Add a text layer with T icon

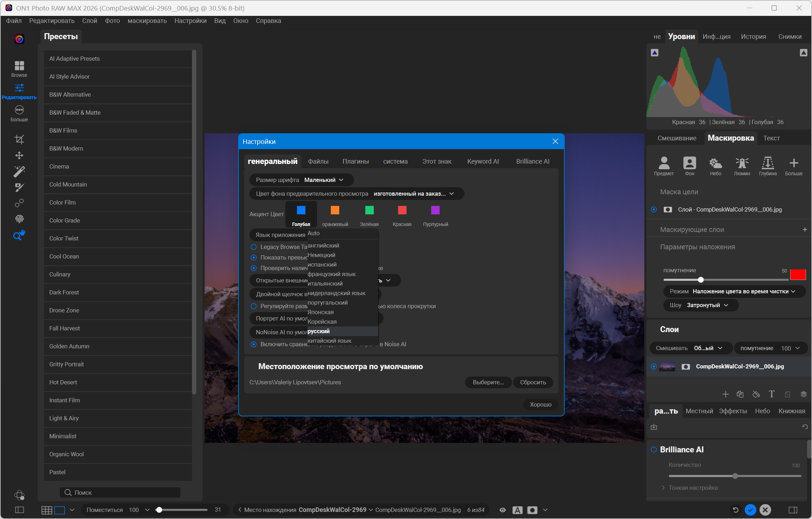[x=771, y=394]
